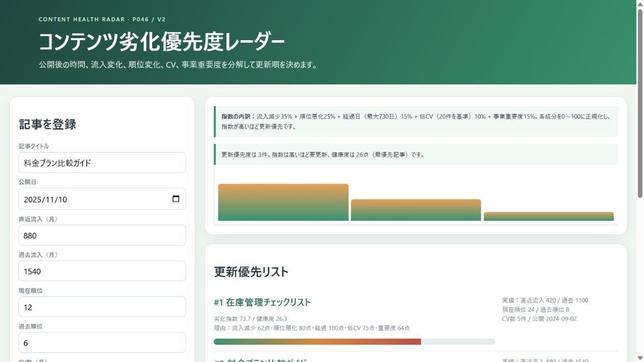
Task: Click 現在順位 24 / 過去順位 8 text
Action: point(536,309)
